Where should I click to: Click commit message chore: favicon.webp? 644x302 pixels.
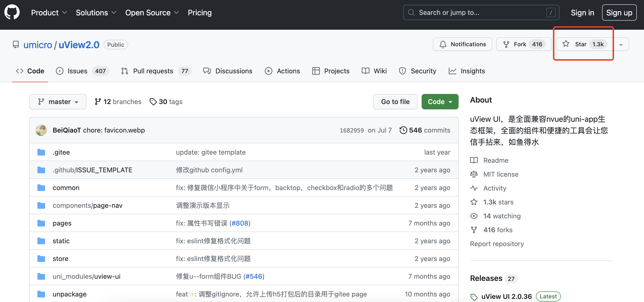click(x=114, y=130)
